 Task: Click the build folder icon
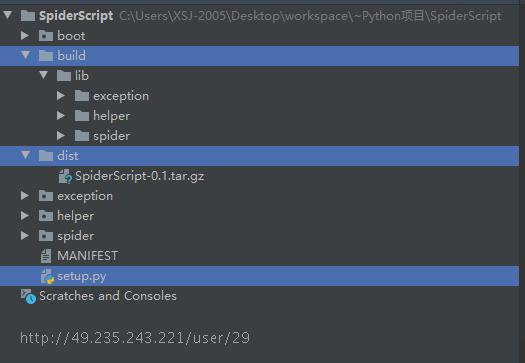[x=46, y=56]
